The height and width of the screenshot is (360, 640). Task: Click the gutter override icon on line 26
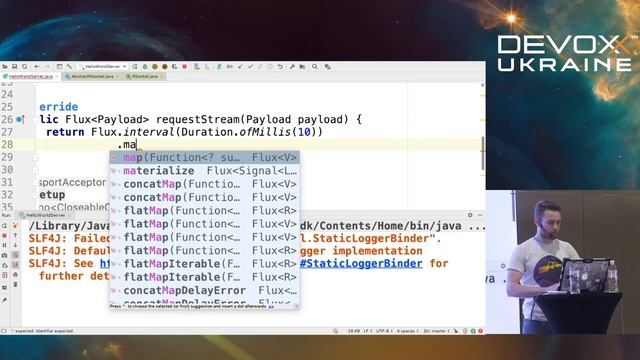20,120
